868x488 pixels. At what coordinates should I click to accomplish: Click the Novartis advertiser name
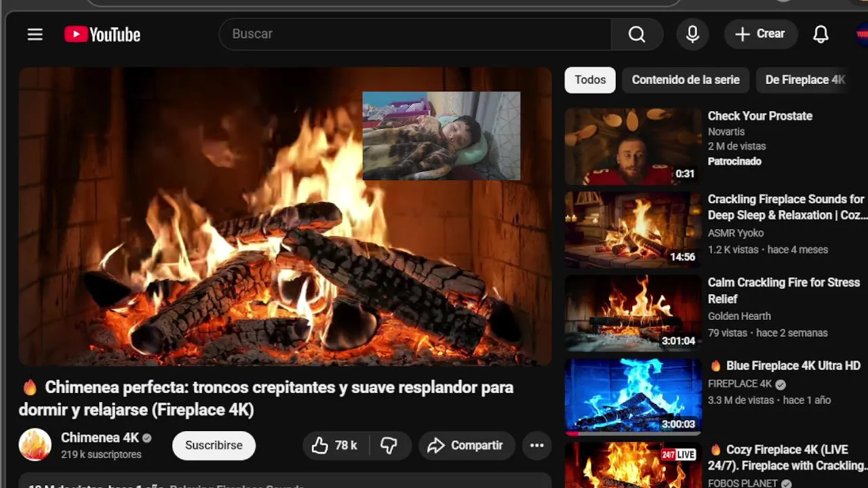pos(726,131)
